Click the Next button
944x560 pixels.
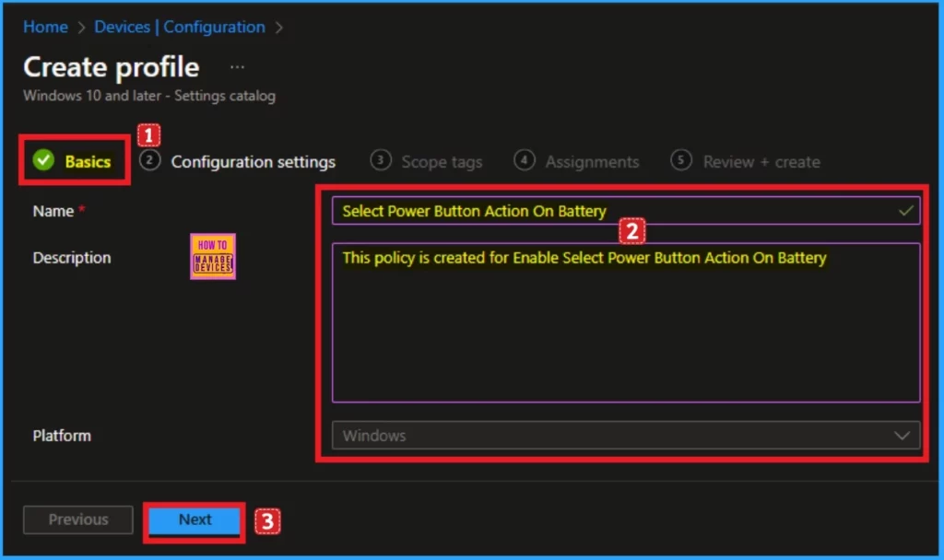pyautogui.click(x=195, y=519)
